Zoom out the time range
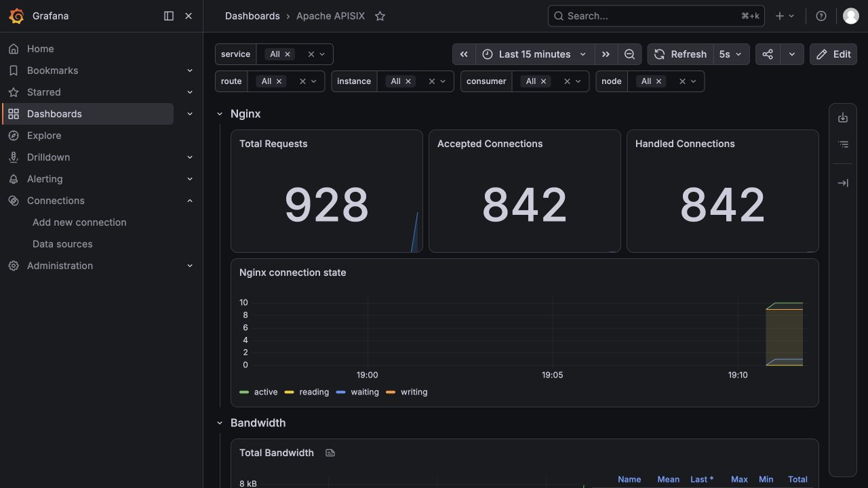Screen dimensions: 868x488 tap(629, 54)
